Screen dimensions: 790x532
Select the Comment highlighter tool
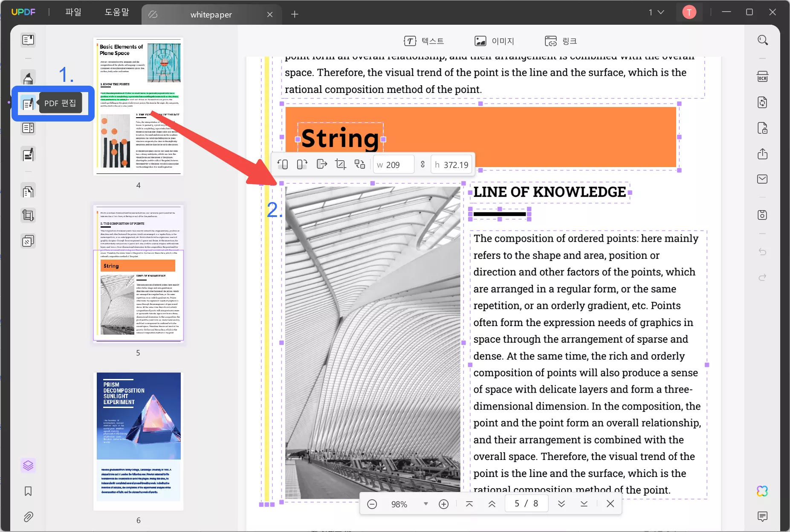pos(28,78)
